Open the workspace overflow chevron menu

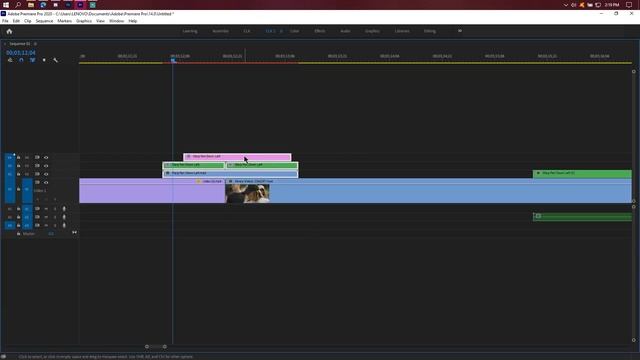point(460,31)
